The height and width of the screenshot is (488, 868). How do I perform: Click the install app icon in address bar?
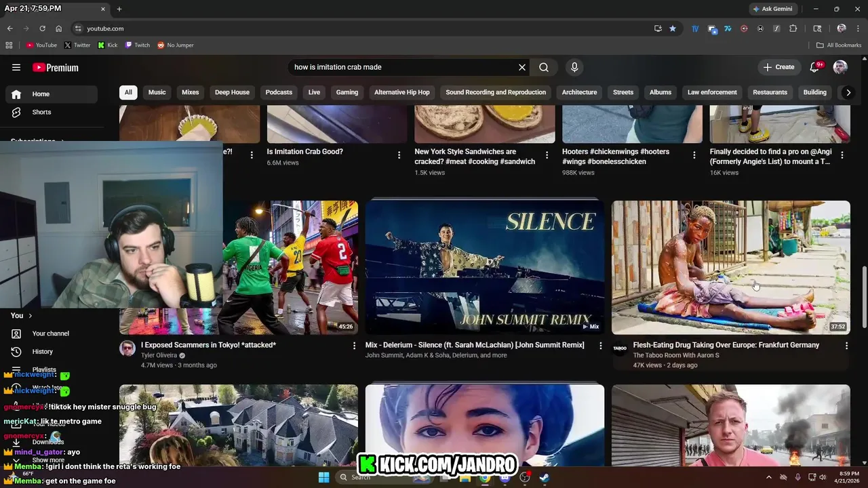click(x=658, y=28)
